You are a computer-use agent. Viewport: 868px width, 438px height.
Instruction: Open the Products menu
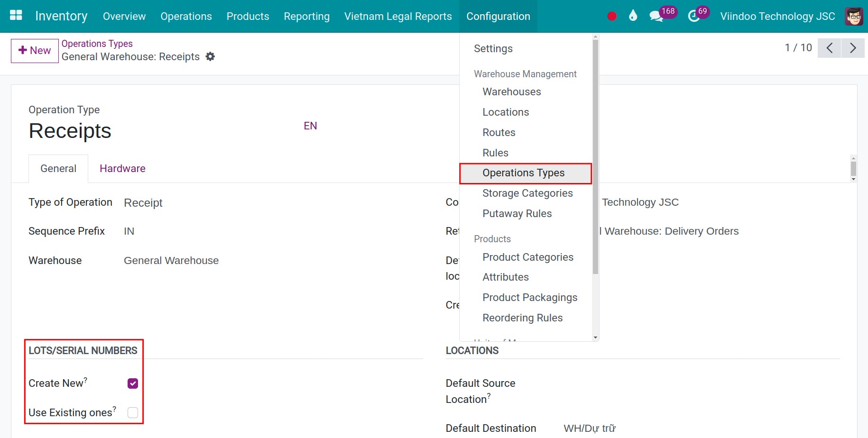tap(248, 16)
